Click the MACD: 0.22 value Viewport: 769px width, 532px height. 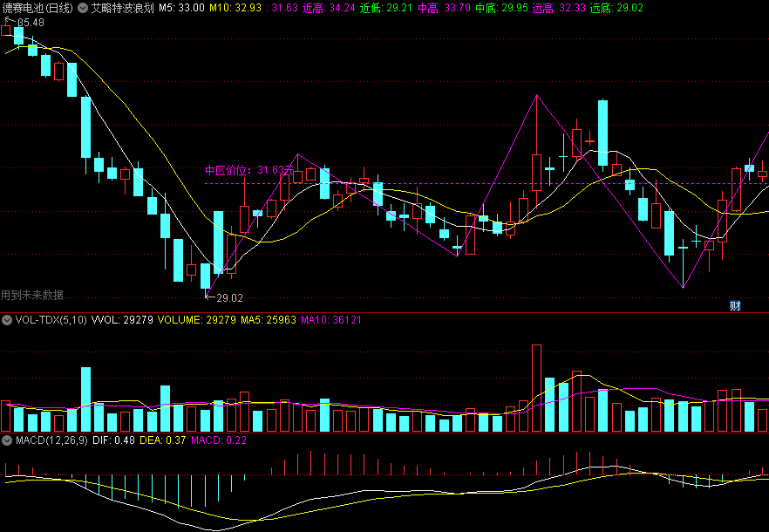point(219,440)
